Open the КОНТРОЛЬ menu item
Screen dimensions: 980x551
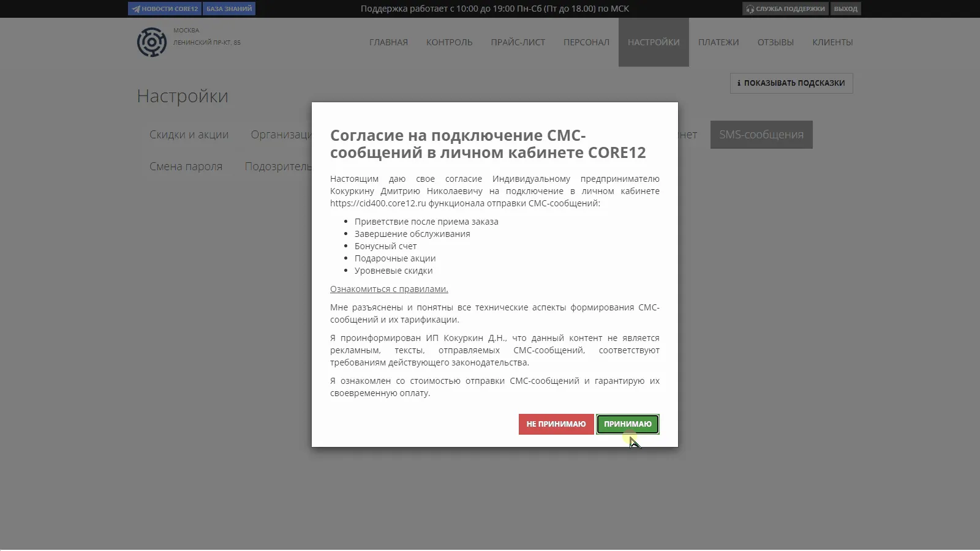coord(450,42)
